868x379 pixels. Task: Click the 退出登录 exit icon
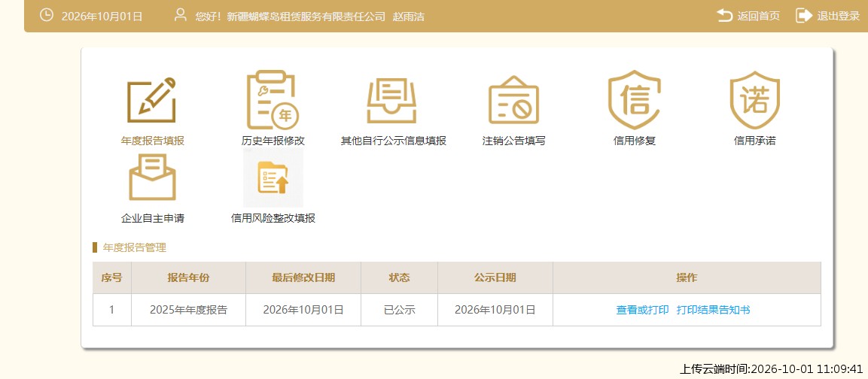804,16
